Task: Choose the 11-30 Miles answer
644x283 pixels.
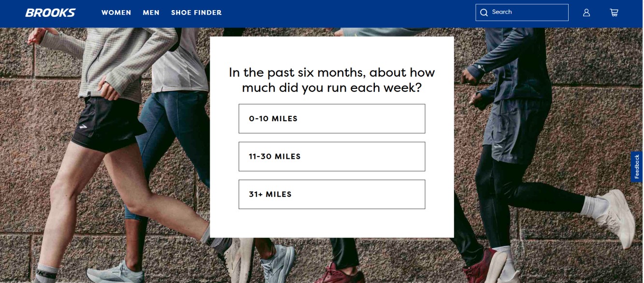Action: click(331, 156)
